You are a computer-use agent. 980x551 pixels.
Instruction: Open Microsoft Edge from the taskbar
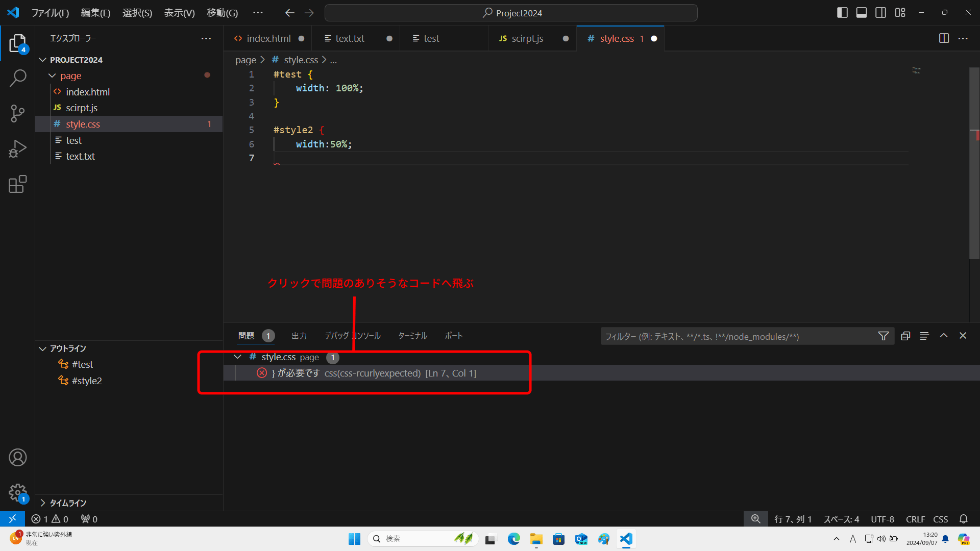point(513,539)
